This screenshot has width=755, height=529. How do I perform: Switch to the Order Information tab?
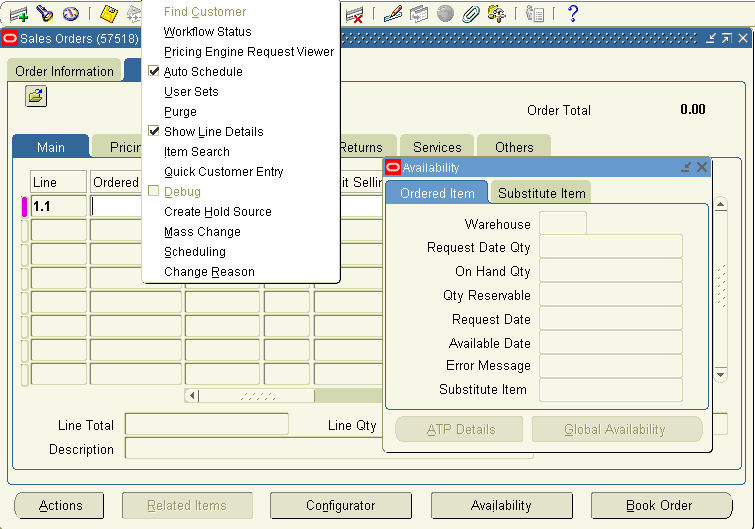(x=64, y=71)
